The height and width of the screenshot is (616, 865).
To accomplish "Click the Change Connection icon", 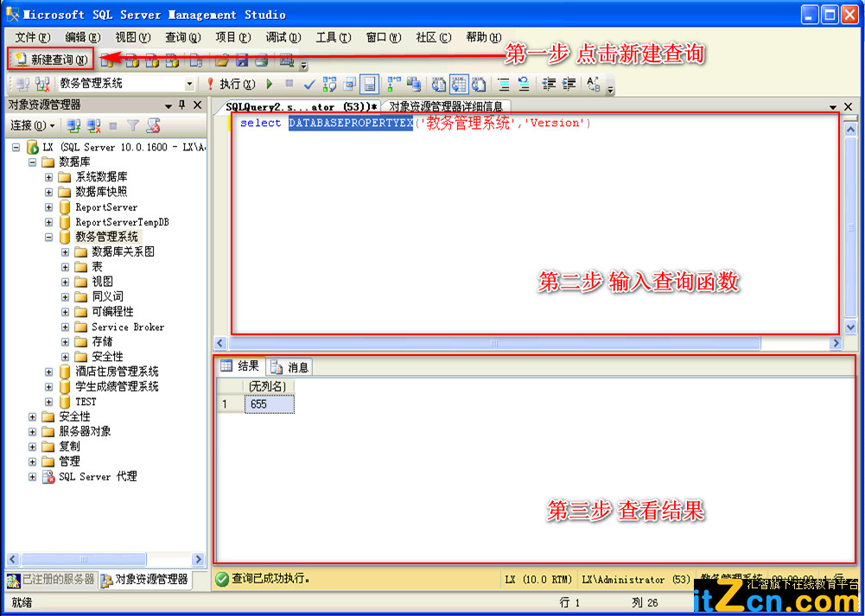I will coord(42,84).
